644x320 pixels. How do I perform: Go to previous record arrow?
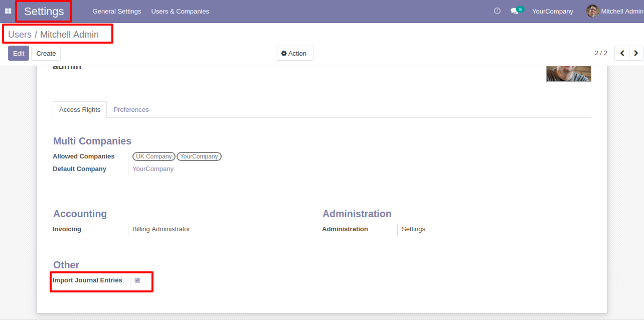[622, 53]
